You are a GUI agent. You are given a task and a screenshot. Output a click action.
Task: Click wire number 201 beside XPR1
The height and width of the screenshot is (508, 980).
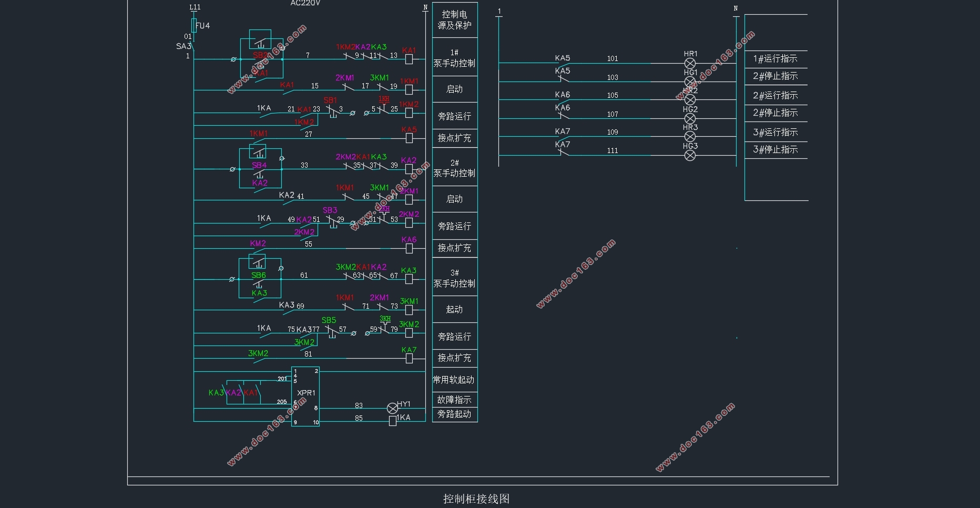point(282,379)
